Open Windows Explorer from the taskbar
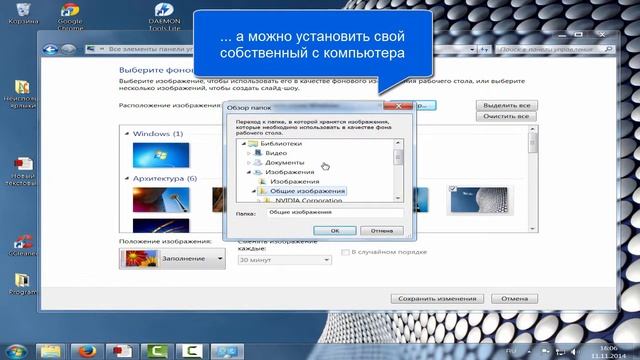The image size is (640, 360). click(51, 351)
